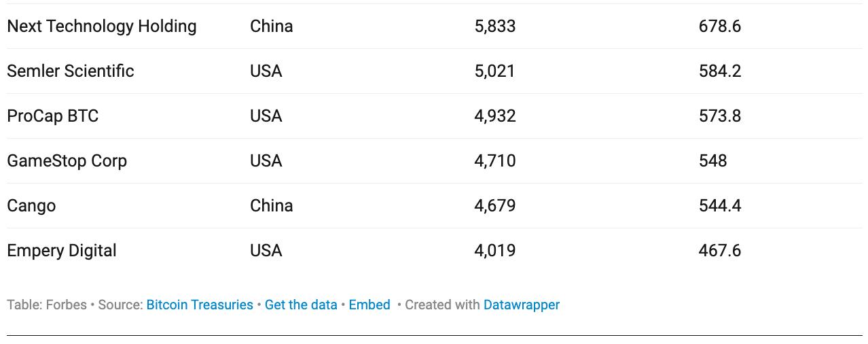Select the 467.6 value cell

tap(719, 251)
